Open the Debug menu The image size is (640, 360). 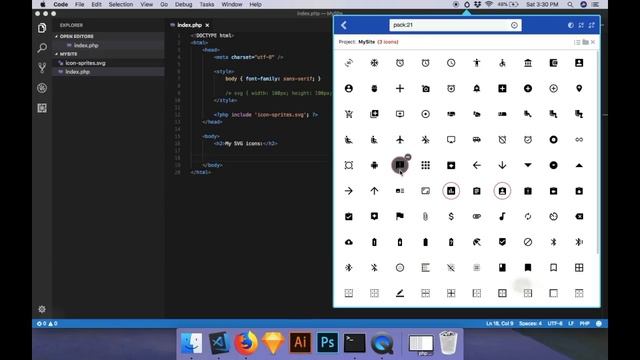click(183, 4)
